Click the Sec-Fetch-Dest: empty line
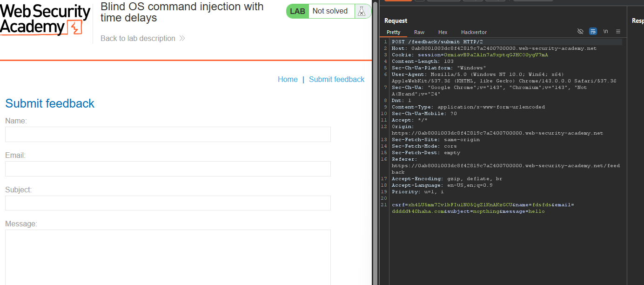The width and height of the screenshot is (644, 285). click(426, 153)
